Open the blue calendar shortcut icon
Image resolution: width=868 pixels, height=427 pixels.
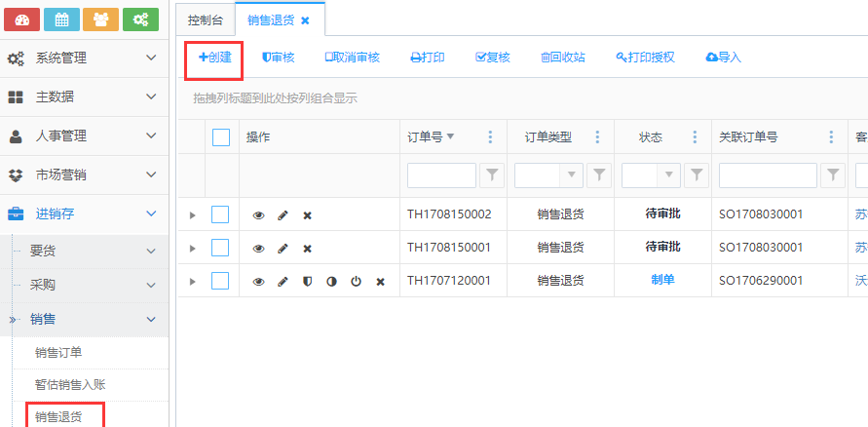click(62, 19)
